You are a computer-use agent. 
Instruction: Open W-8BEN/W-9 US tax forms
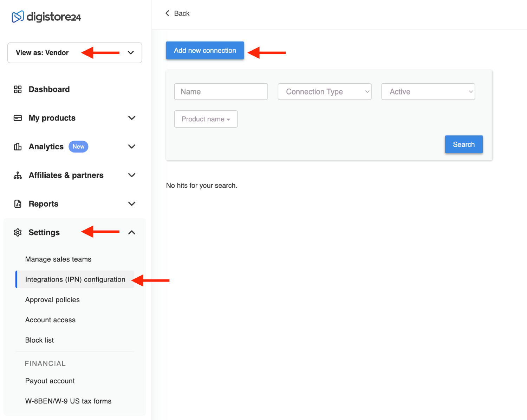click(x=68, y=401)
